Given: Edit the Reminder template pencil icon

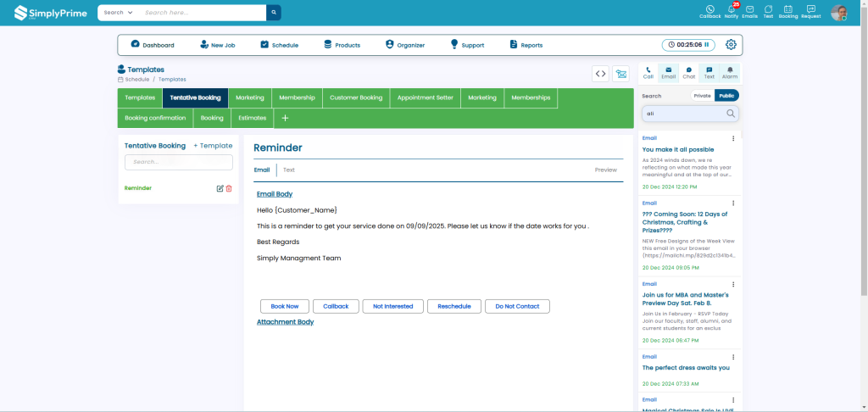Looking at the screenshot, I should click(220, 188).
